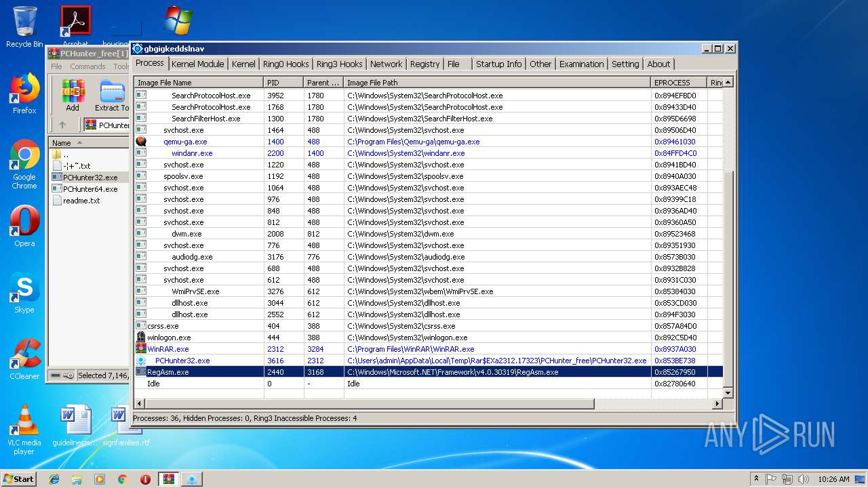Select PCHunter64.exe in WinRAR list

coord(90,189)
